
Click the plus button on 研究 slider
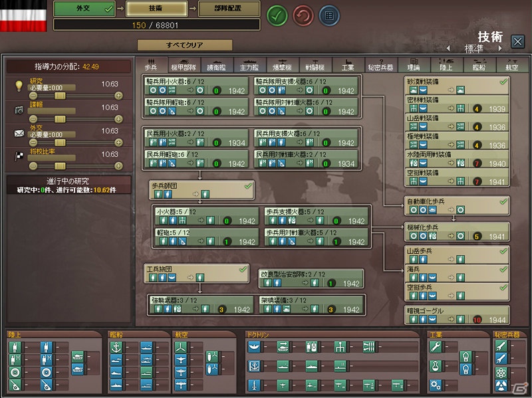coord(118,96)
